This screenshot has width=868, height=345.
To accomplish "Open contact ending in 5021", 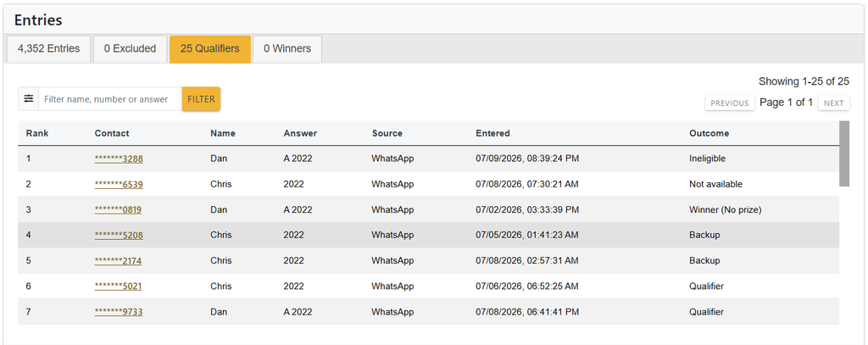I will (119, 287).
